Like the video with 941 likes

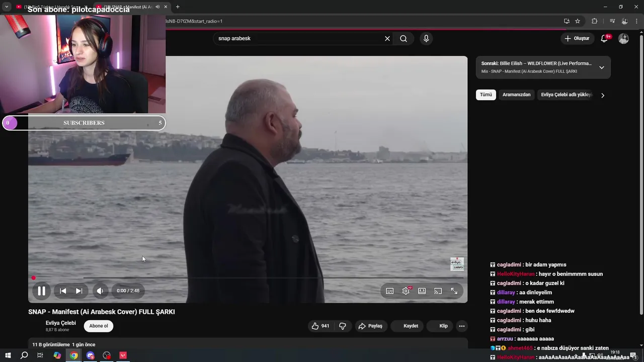(320, 326)
